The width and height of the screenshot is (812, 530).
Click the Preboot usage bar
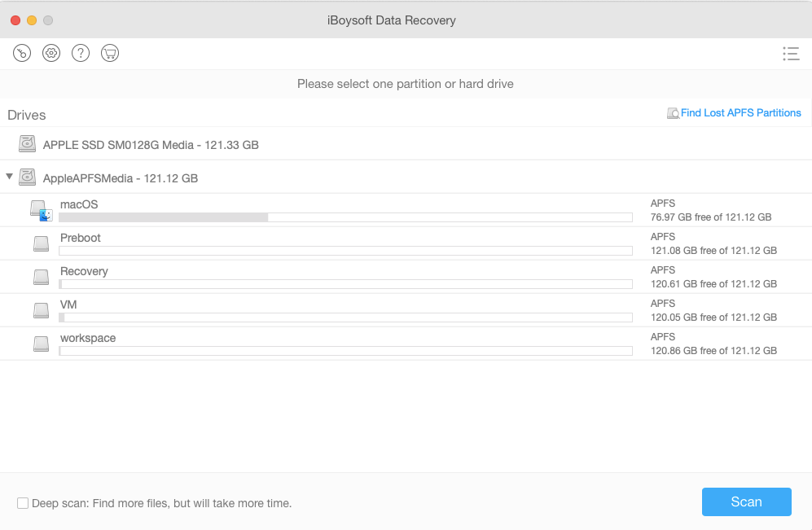coord(345,251)
